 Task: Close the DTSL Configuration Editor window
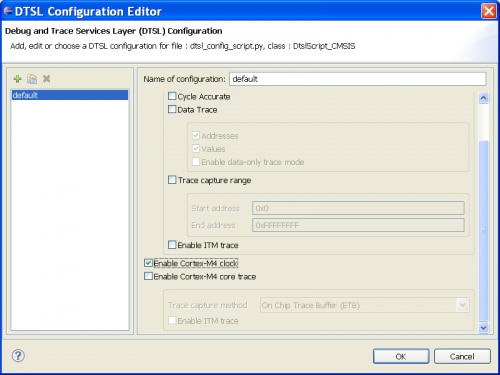point(489,11)
